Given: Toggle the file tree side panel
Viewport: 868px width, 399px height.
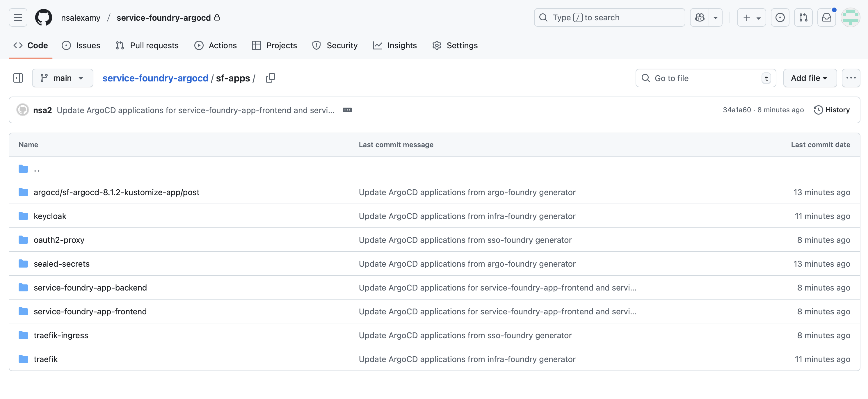Looking at the screenshot, I should click(x=18, y=78).
